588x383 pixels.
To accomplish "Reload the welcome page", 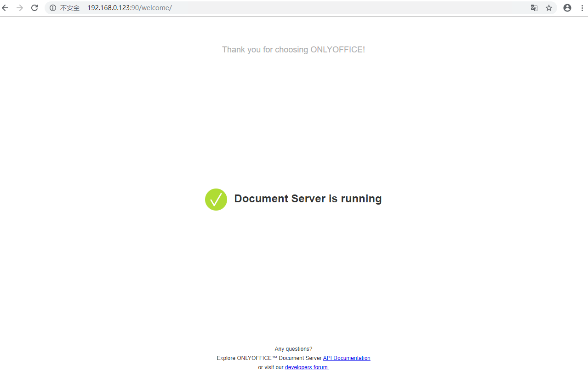I will coord(34,8).
